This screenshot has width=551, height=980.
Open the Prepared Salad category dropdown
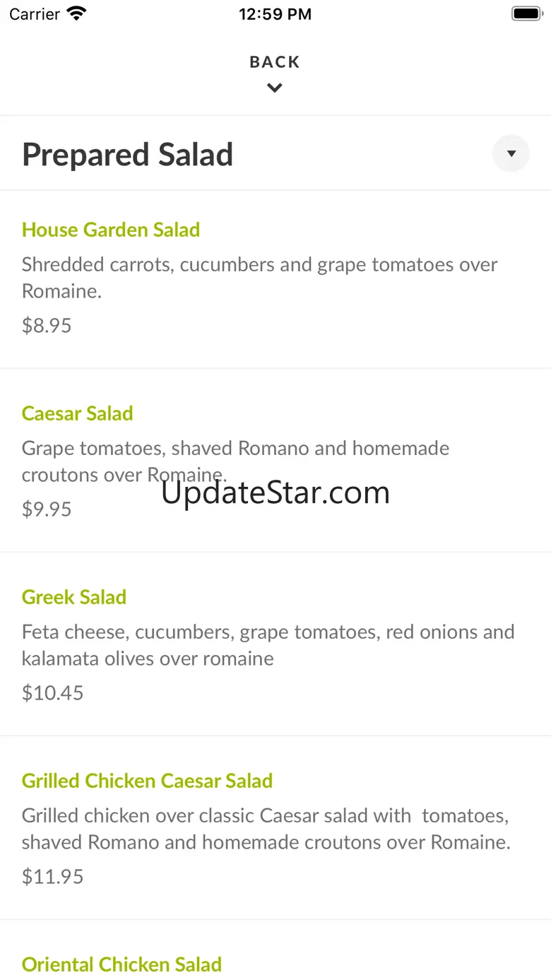tap(511, 153)
